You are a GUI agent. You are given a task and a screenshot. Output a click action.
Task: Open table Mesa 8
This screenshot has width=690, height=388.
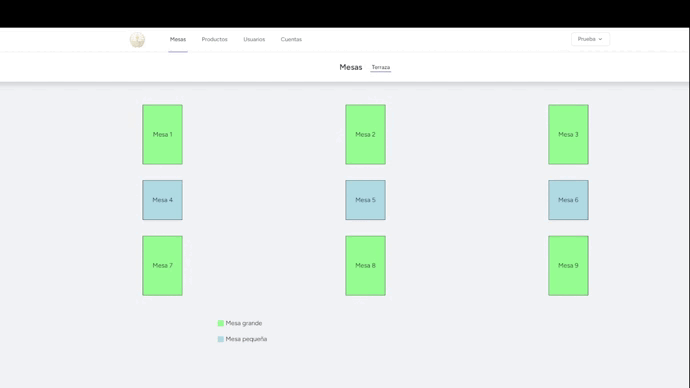click(365, 266)
